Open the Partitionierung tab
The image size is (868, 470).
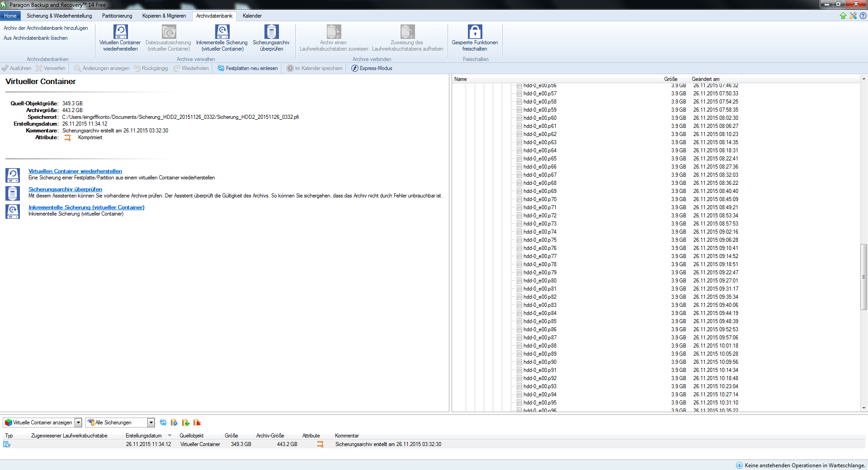tap(117, 16)
